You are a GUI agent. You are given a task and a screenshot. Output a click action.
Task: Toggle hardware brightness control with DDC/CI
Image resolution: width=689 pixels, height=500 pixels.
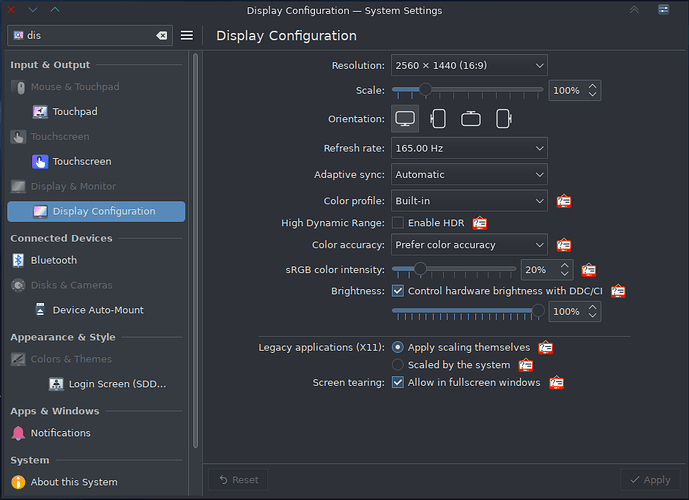[x=398, y=291]
